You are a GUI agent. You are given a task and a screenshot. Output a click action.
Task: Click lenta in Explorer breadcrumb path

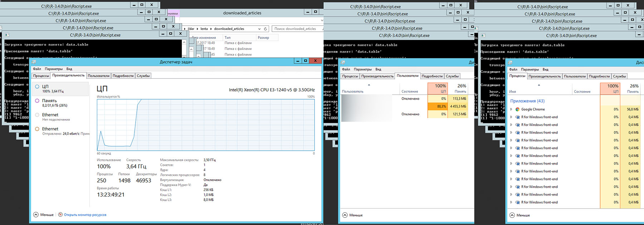click(x=204, y=29)
